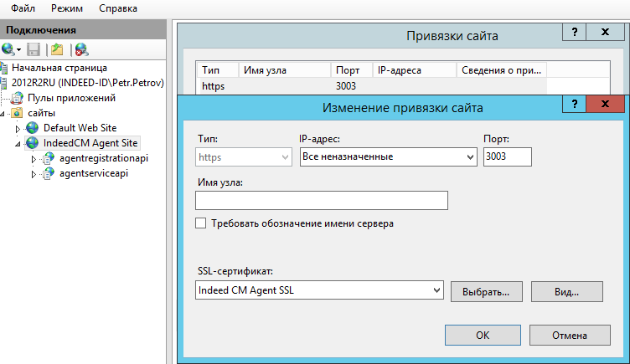Open the Файл menu
The image size is (630, 364).
tap(23, 8)
